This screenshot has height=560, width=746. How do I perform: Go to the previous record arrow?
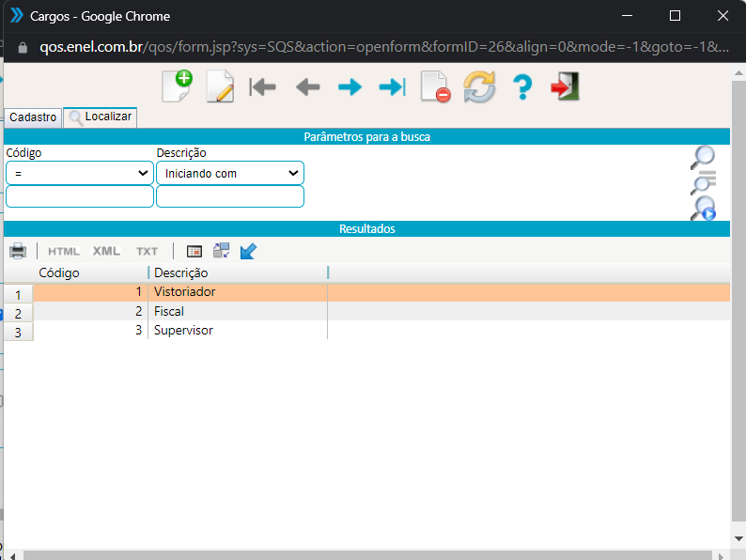tap(307, 87)
